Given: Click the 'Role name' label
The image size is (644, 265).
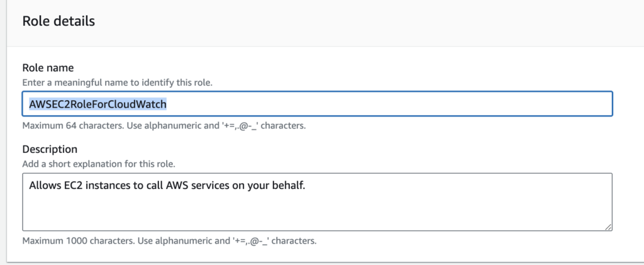Looking at the screenshot, I should (48, 69).
